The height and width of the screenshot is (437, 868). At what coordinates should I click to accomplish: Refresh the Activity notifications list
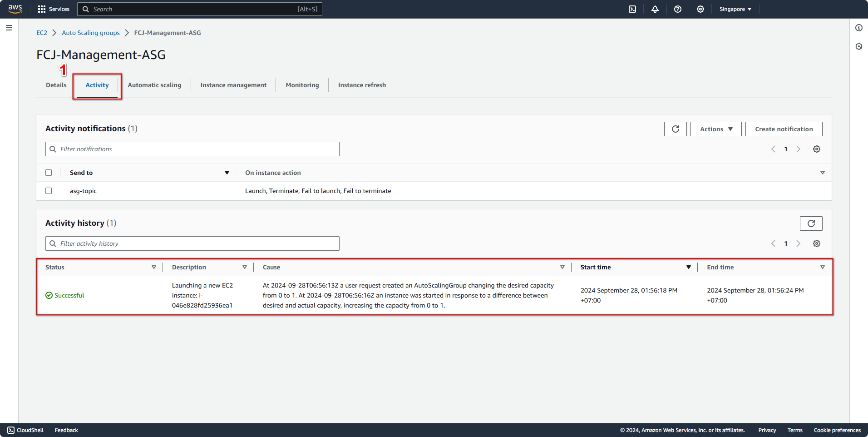pos(676,129)
